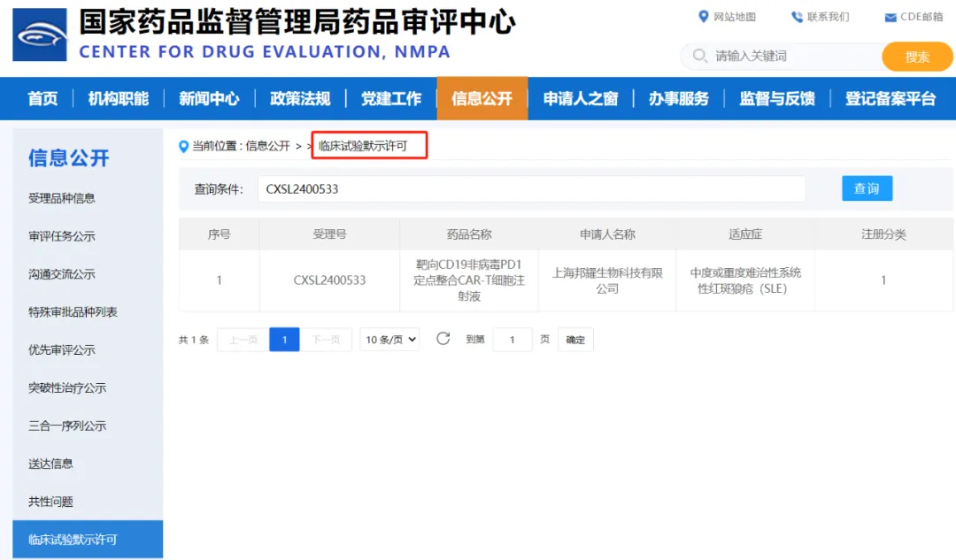Click the CDE logo icon
Image resolution: width=956 pixels, height=560 pixels.
[40, 35]
